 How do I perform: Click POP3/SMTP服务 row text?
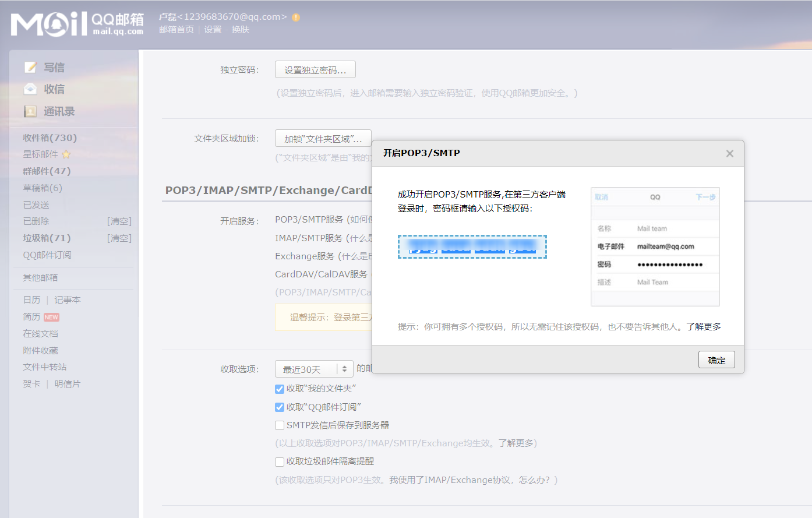point(309,220)
